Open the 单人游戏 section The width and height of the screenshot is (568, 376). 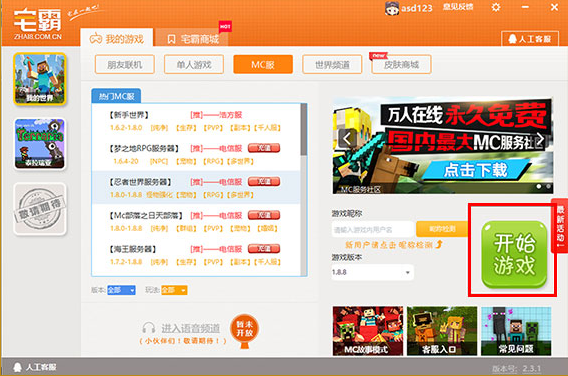pyautogui.click(x=194, y=64)
